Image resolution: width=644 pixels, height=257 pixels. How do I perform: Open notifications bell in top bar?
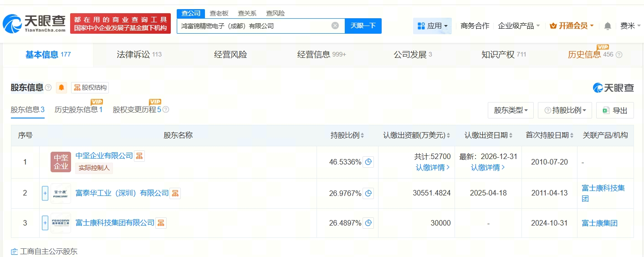[x=608, y=26]
